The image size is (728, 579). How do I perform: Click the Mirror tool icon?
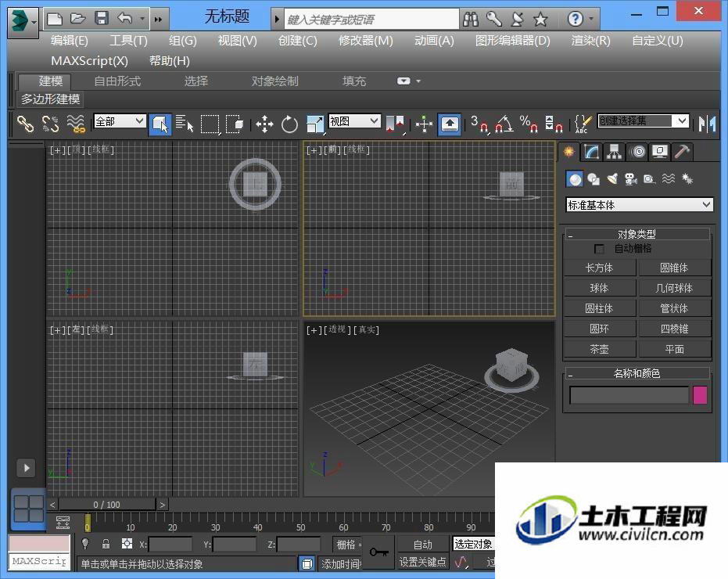(707, 124)
